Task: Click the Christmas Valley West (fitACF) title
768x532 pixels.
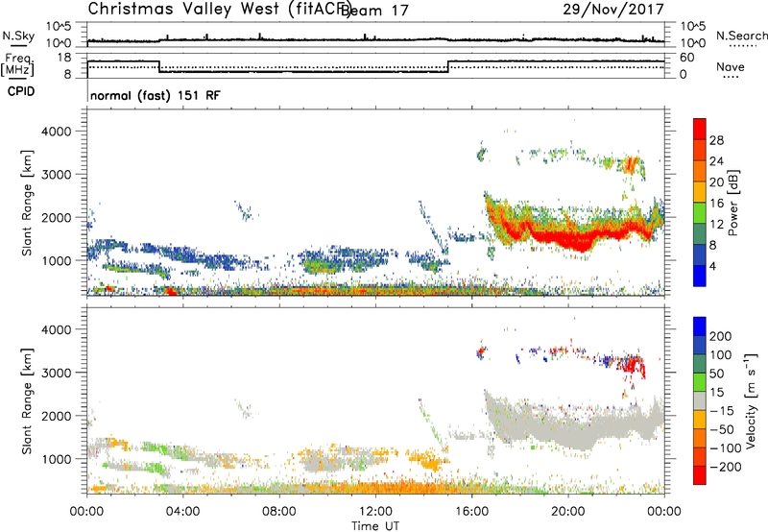Action: 219,9
